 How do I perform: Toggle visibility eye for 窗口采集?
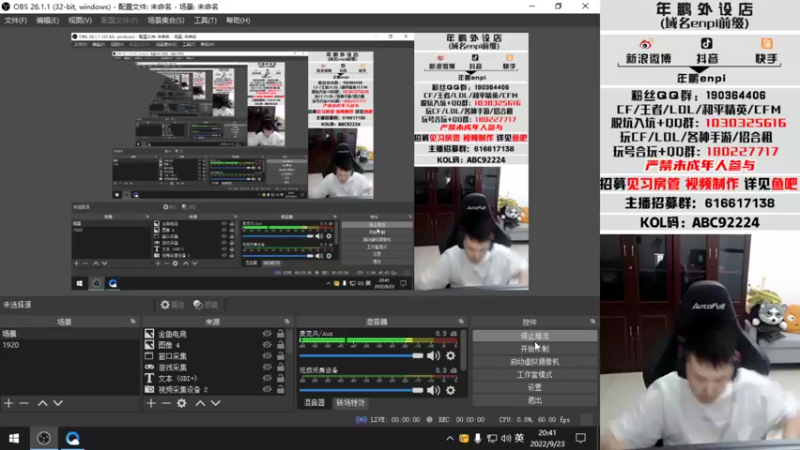pyautogui.click(x=267, y=356)
